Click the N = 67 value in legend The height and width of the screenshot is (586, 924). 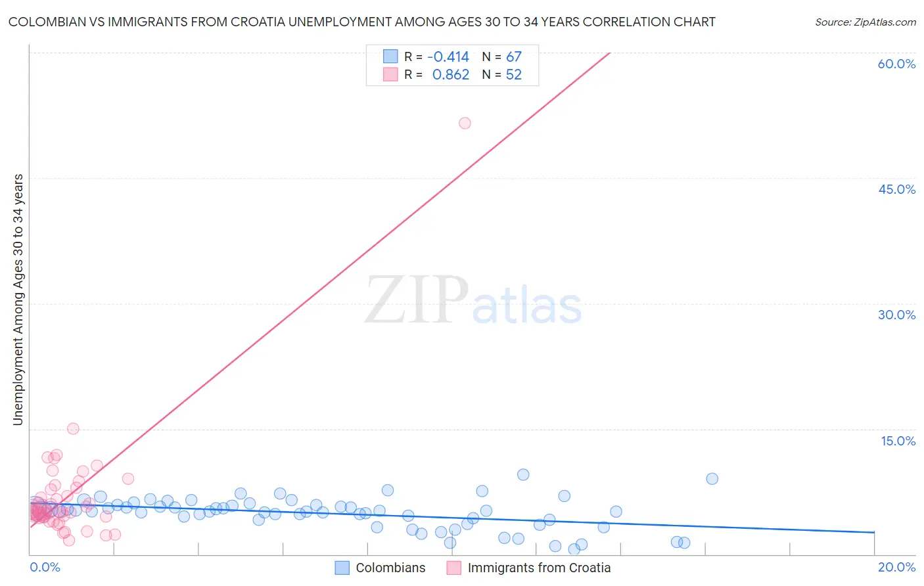pyautogui.click(x=501, y=56)
